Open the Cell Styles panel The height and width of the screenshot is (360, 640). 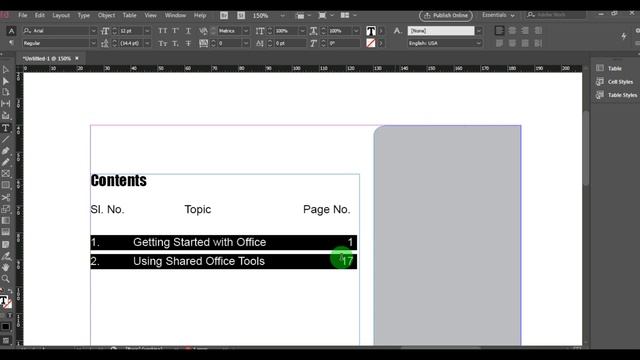coord(614,82)
